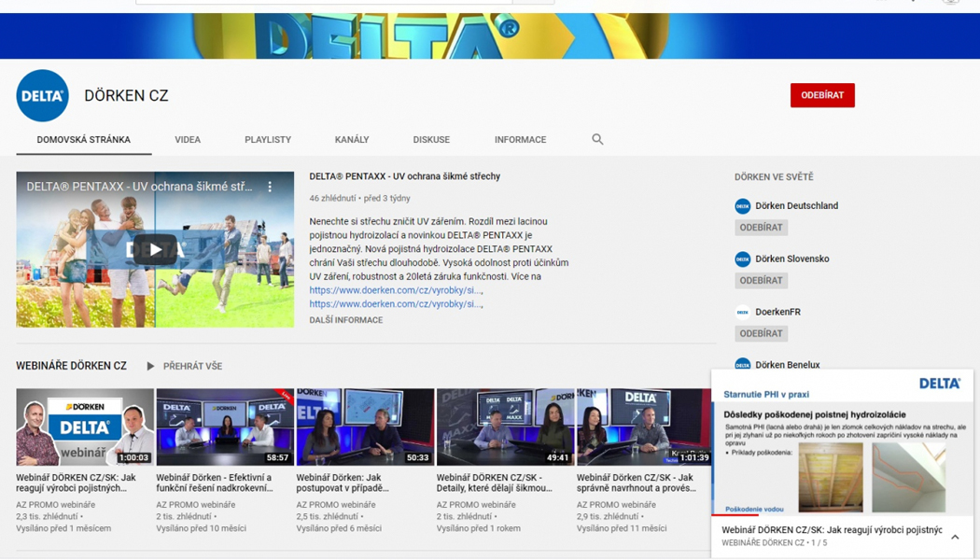Click the first doerken.com product link
This screenshot has height=560, width=980.
pos(395,290)
